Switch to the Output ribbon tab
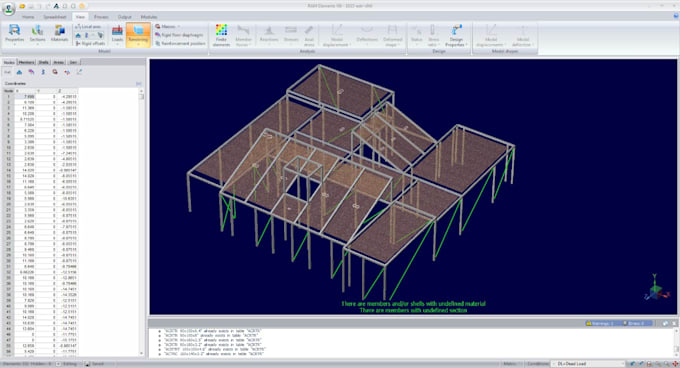Image resolution: width=680 pixels, height=368 pixels. (x=124, y=17)
